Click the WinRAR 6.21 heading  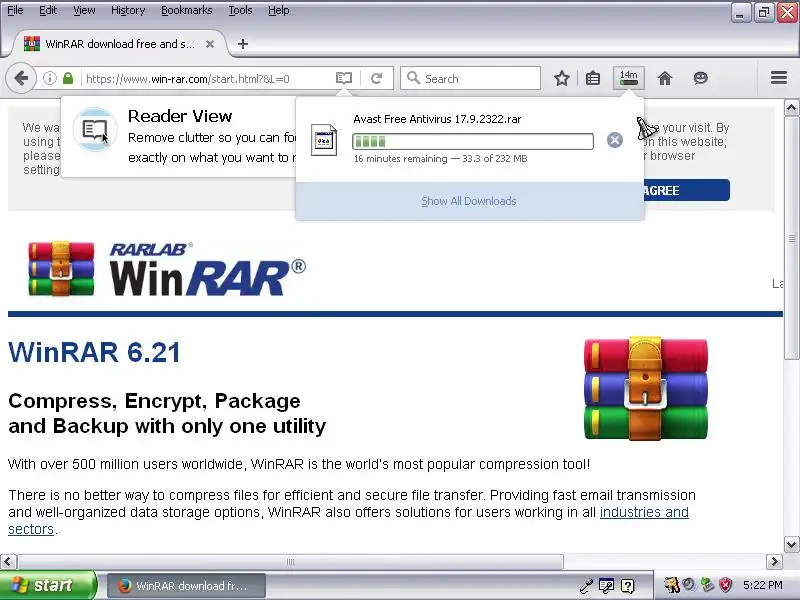(x=94, y=352)
